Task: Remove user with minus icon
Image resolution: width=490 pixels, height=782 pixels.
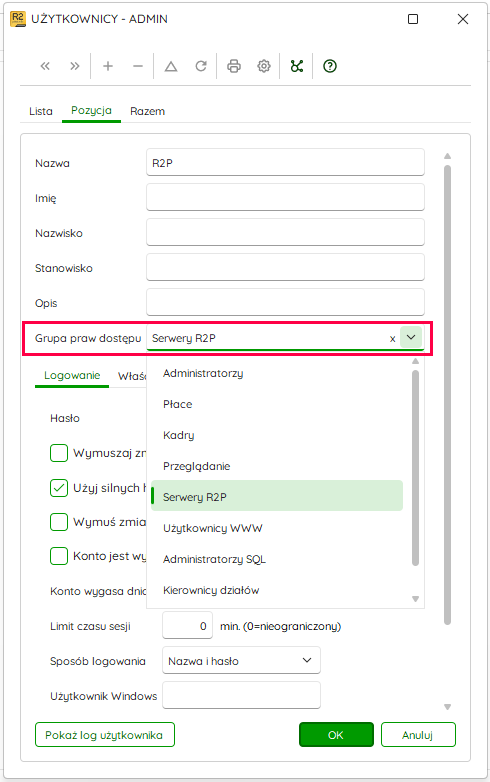Action: coord(138,66)
